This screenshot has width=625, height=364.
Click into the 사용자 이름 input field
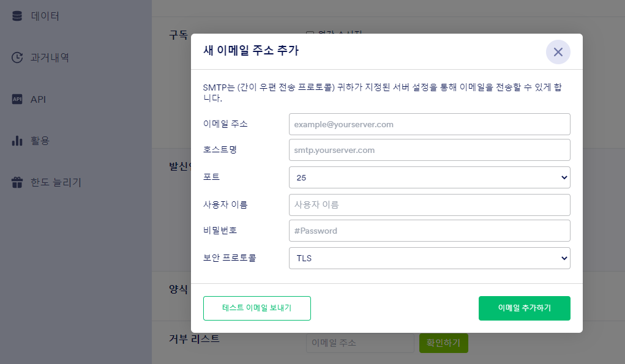coord(429,205)
